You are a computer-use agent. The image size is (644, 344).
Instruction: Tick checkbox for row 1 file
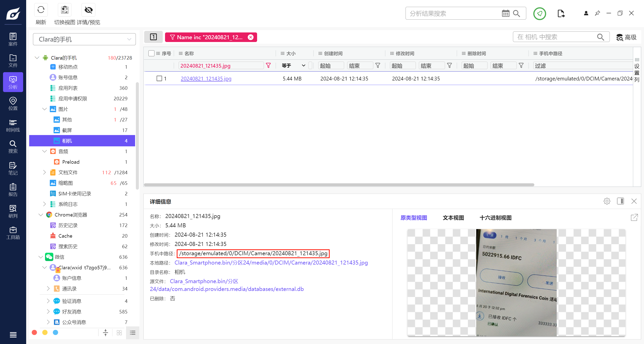coord(159,78)
